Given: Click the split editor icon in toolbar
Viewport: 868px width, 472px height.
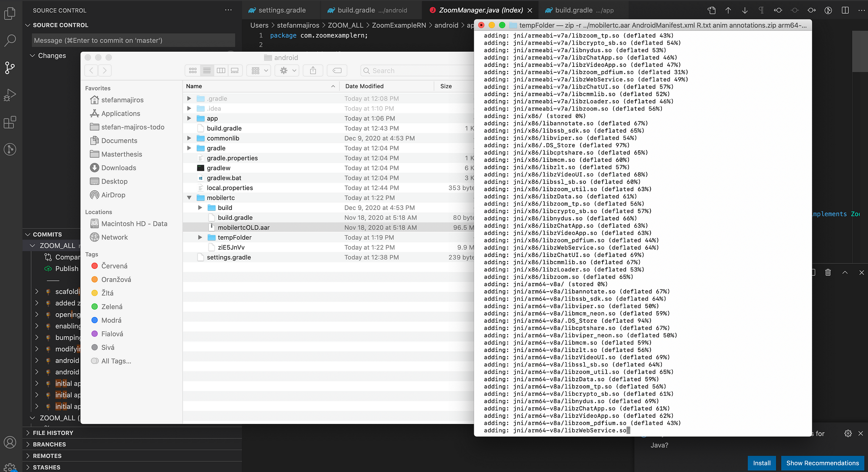Looking at the screenshot, I should coord(845,10).
